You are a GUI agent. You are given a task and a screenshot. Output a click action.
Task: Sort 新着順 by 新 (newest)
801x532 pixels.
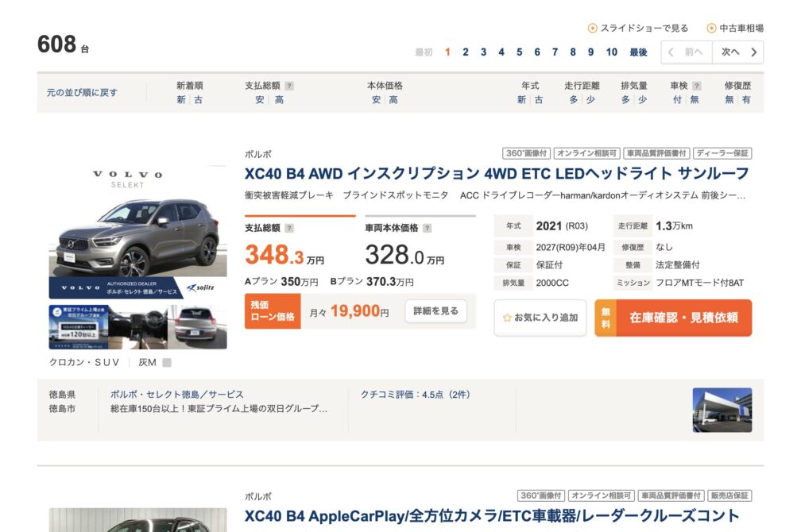pos(181,100)
